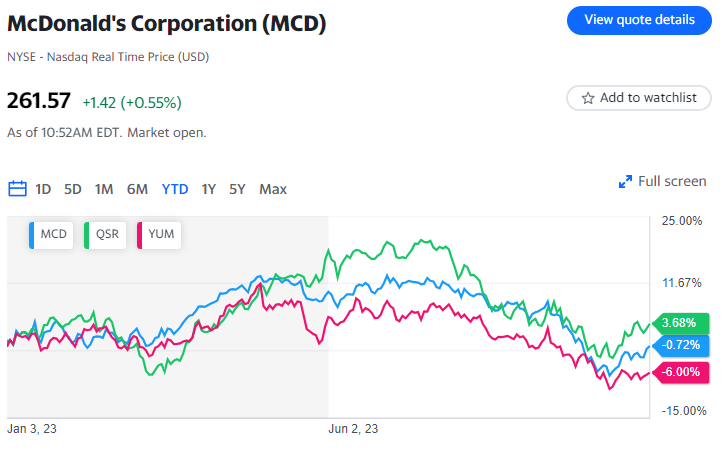Click the green 3.68% QSR value label
The image size is (725, 462).
pyautogui.click(x=680, y=323)
